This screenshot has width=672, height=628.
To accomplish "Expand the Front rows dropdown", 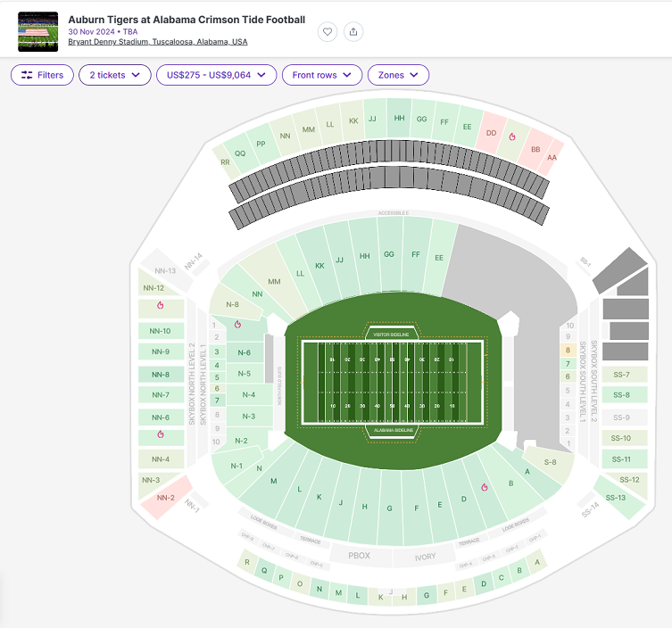I will pyautogui.click(x=322, y=75).
